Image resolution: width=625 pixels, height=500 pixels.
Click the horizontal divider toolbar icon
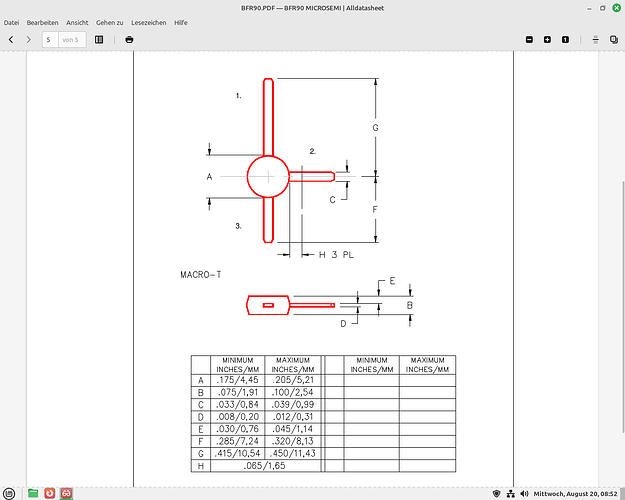(x=595, y=39)
